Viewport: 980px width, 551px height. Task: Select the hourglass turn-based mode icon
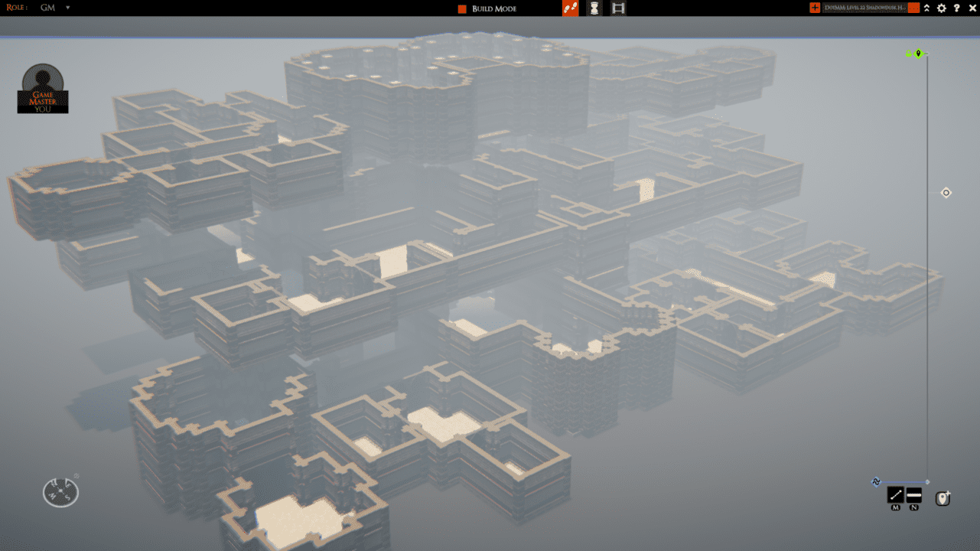click(x=594, y=8)
